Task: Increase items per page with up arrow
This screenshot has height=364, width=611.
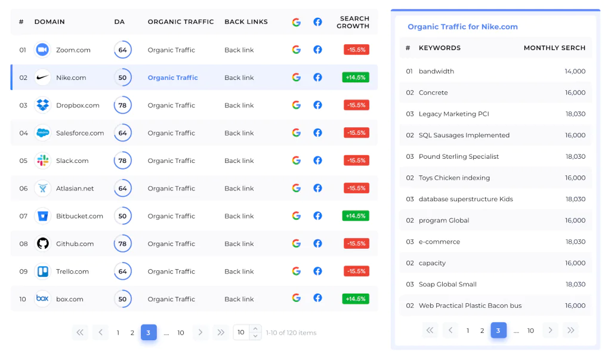Action: (255, 329)
